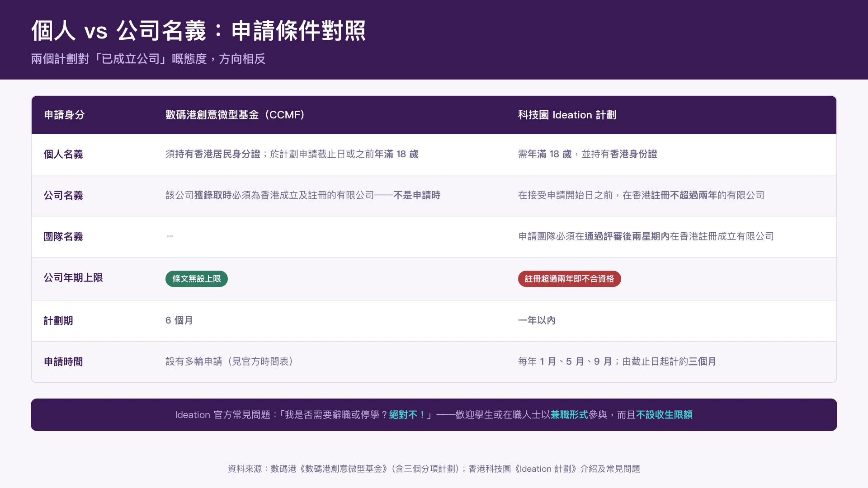The image size is (868, 488).
Task: Select the 申請身分 column header
Action: 64,115
